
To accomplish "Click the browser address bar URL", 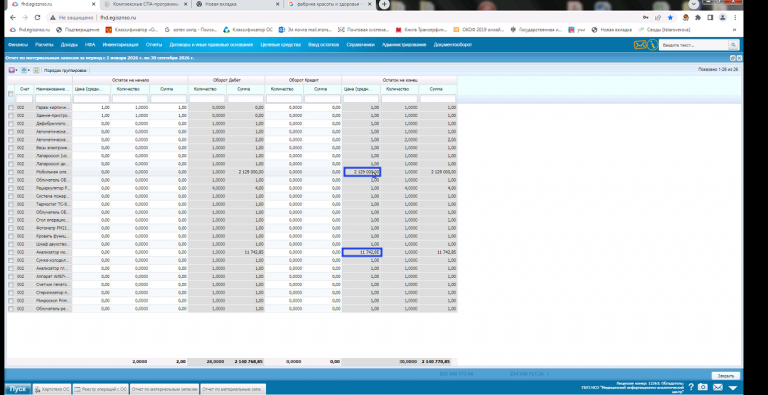I will pos(118,18).
